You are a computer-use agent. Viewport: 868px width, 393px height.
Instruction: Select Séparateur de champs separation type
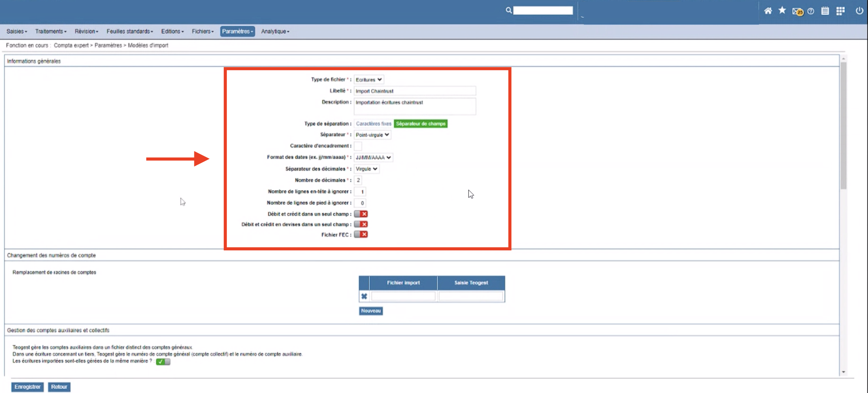pyautogui.click(x=420, y=124)
